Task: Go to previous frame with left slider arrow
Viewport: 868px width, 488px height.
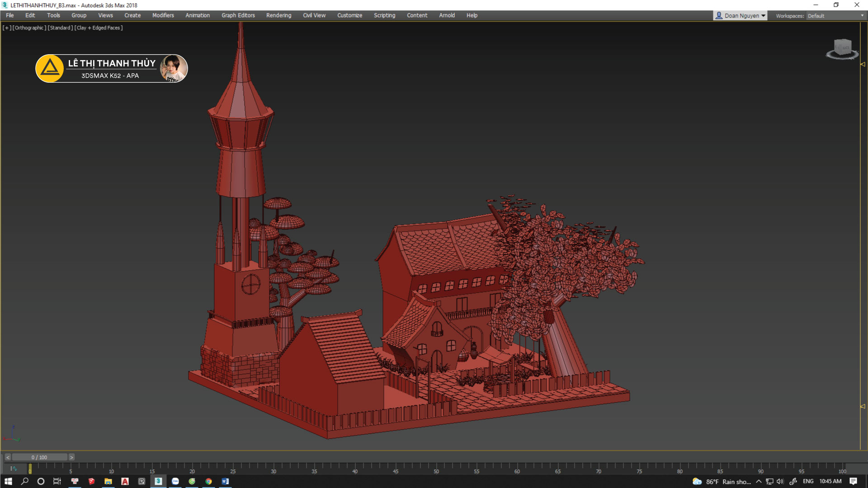Action: (8, 457)
